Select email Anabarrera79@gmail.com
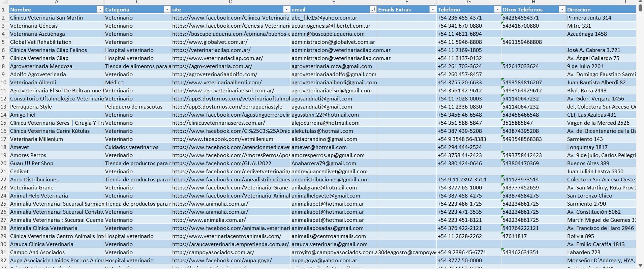 coord(334,163)
